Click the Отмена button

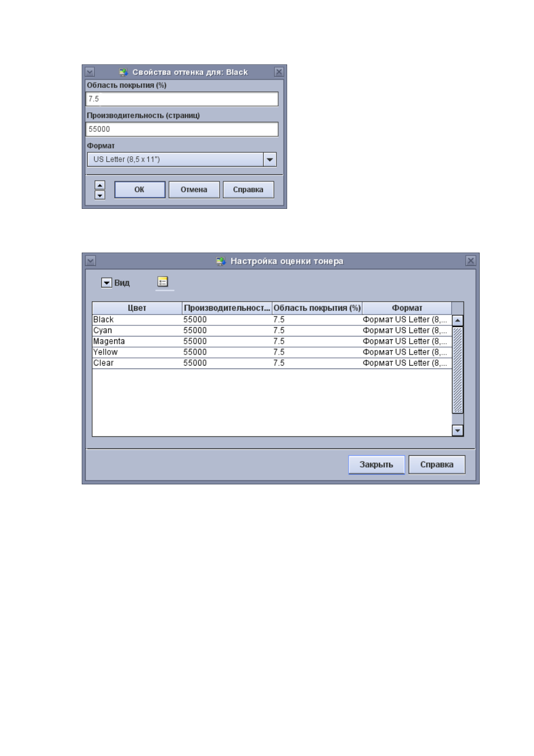194,190
